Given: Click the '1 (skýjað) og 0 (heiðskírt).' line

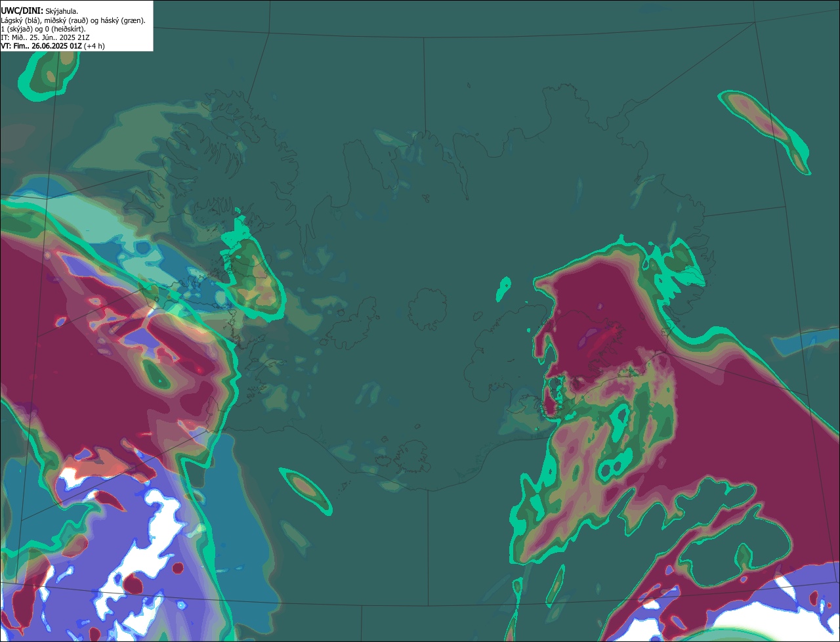Looking at the screenshot, I should pos(43,29).
